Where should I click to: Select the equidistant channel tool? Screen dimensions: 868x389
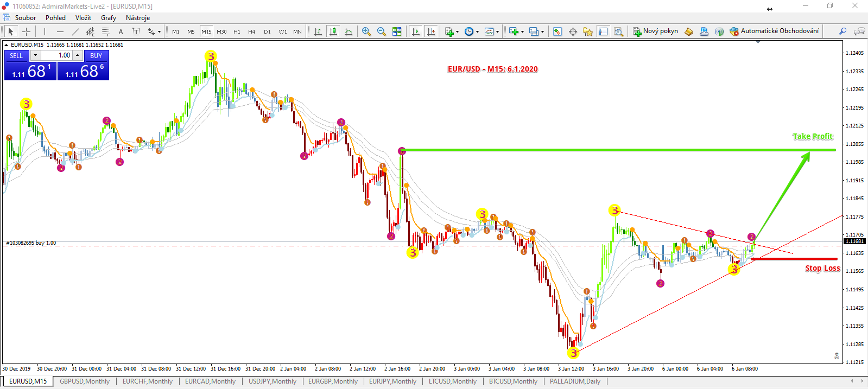(x=90, y=31)
